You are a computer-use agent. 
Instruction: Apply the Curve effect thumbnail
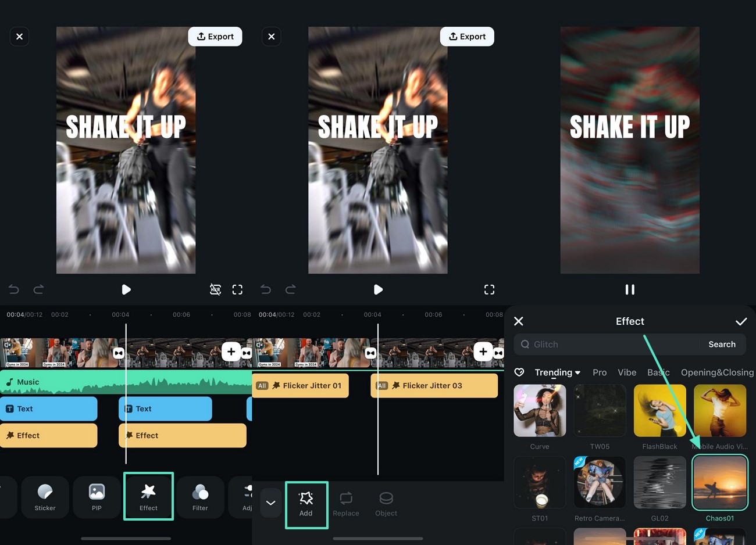click(x=540, y=410)
